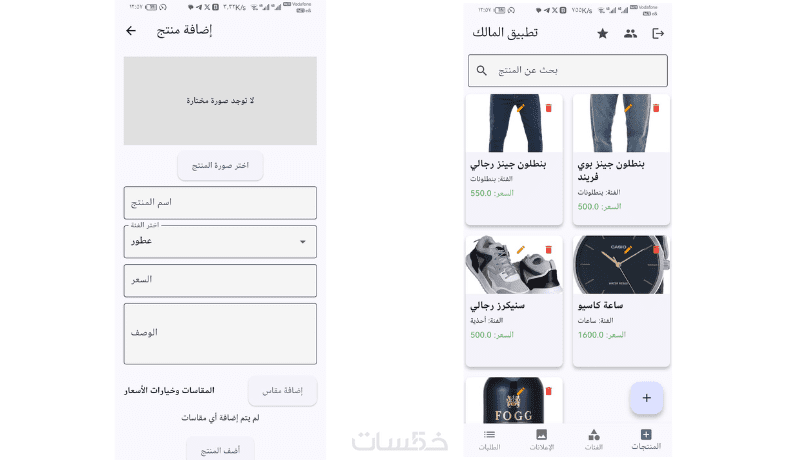Go to the الطلبات bottom tab
Viewport: 800px width, 460px height.
pyautogui.click(x=489, y=440)
